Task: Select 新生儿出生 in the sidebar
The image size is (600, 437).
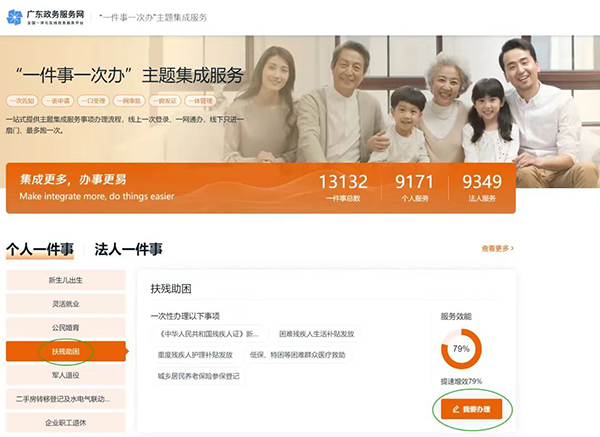Action: pyautogui.click(x=65, y=280)
